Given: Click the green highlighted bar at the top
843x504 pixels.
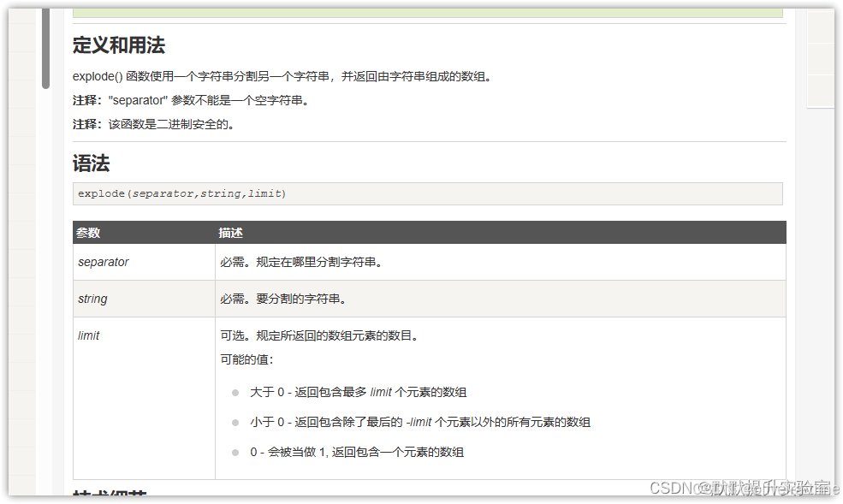Looking at the screenshot, I should (428, 9).
